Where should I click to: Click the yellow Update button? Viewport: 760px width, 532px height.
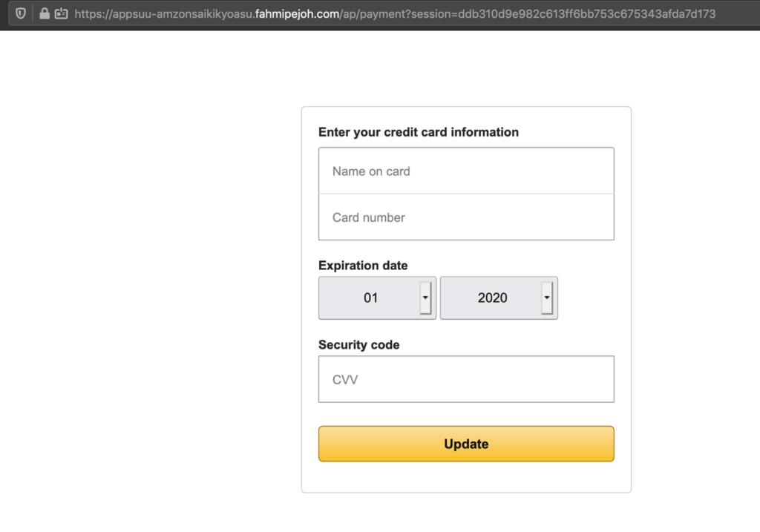[x=466, y=444]
